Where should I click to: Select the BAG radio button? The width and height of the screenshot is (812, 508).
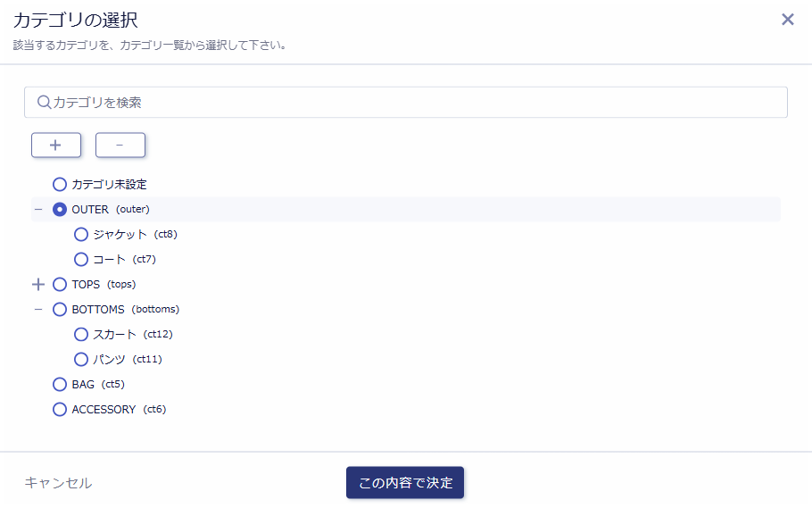(x=60, y=385)
